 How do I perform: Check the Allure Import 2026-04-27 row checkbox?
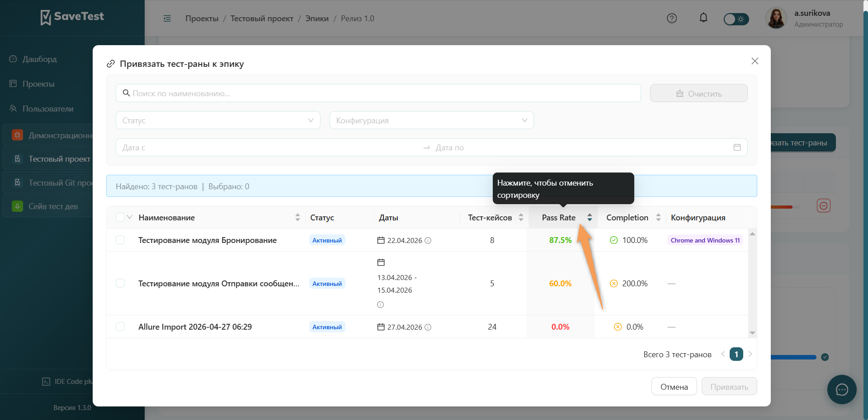coord(120,327)
